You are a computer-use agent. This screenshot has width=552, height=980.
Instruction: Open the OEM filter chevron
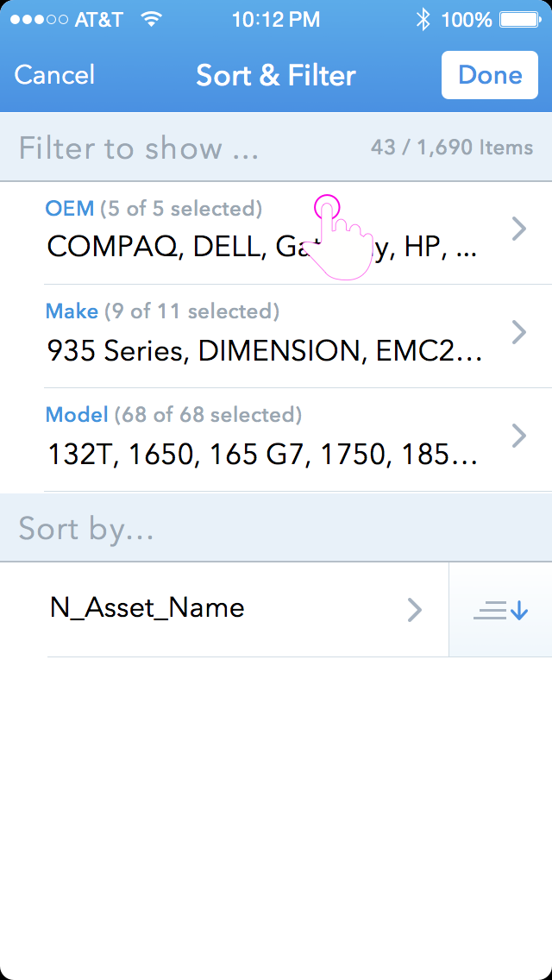[518, 229]
